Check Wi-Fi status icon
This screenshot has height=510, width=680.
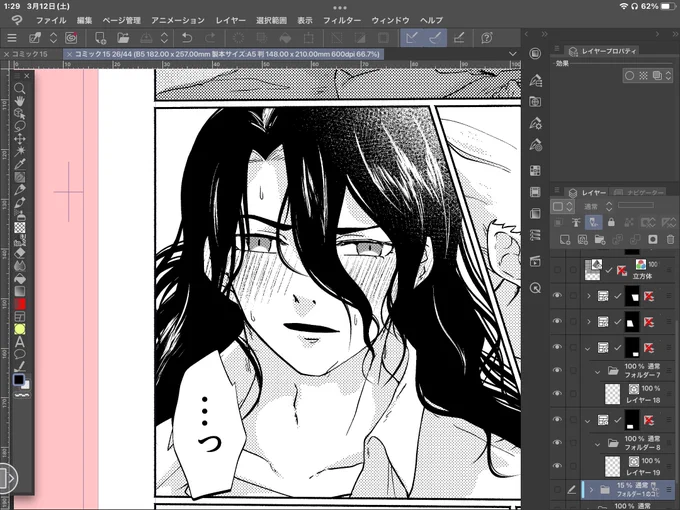(x=624, y=6)
